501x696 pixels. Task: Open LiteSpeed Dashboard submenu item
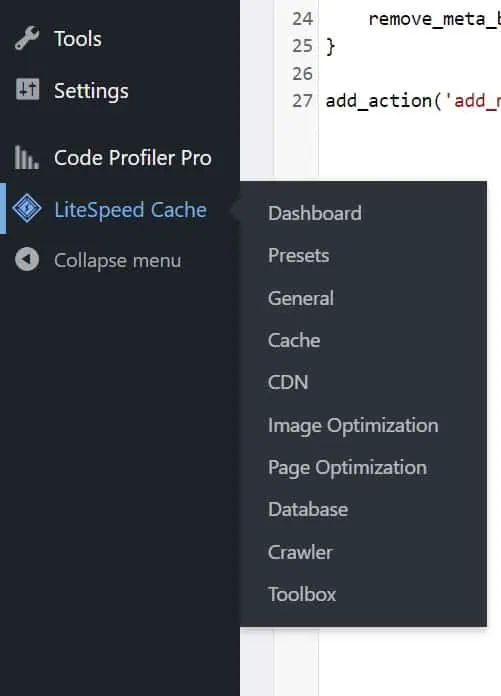tap(315, 214)
